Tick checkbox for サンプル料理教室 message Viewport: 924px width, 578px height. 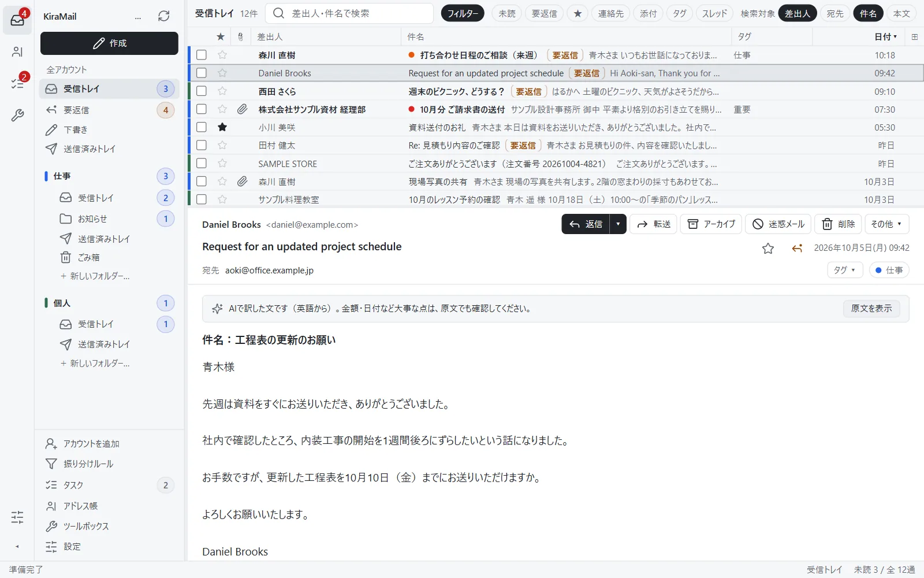[x=202, y=199]
